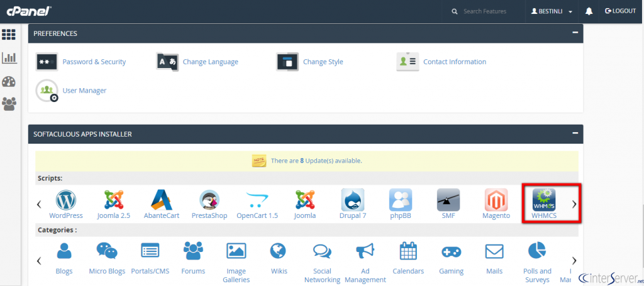Select the Drupal 7 script icon
The height and width of the screenshot is (286, 644).
(353, 200)
